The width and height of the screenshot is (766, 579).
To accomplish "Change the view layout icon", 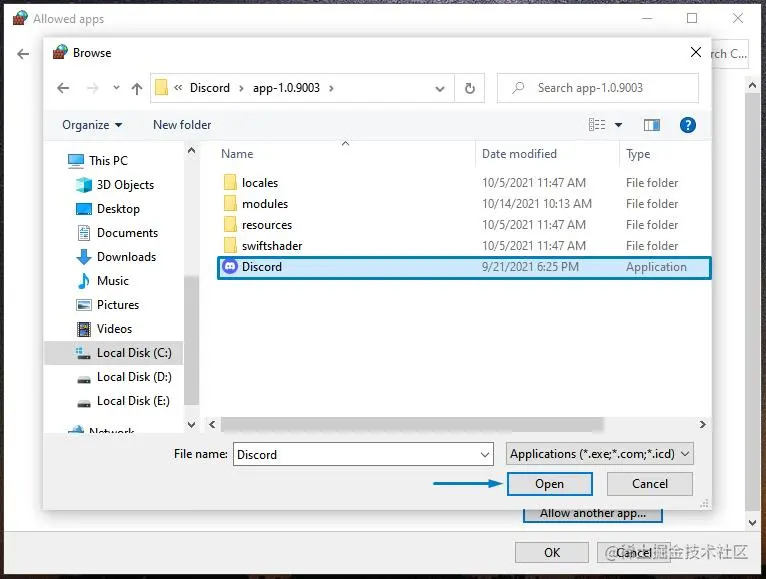I will (597, 125).
